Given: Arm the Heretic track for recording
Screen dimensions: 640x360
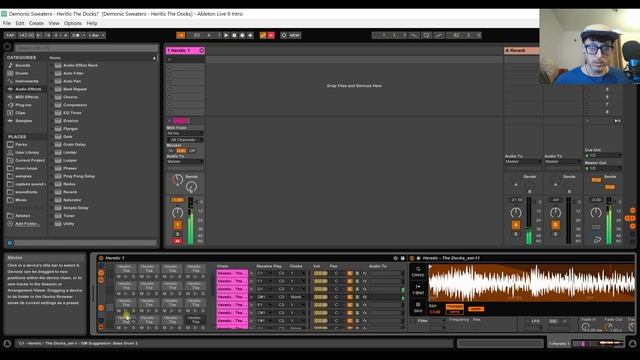Looking at the screenshot, I should click(x=178, y=241).
